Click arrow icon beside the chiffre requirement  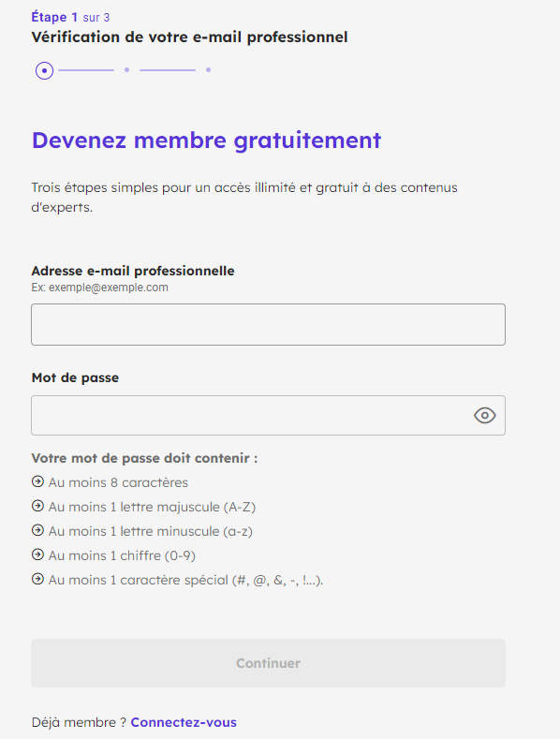point(37,554)
